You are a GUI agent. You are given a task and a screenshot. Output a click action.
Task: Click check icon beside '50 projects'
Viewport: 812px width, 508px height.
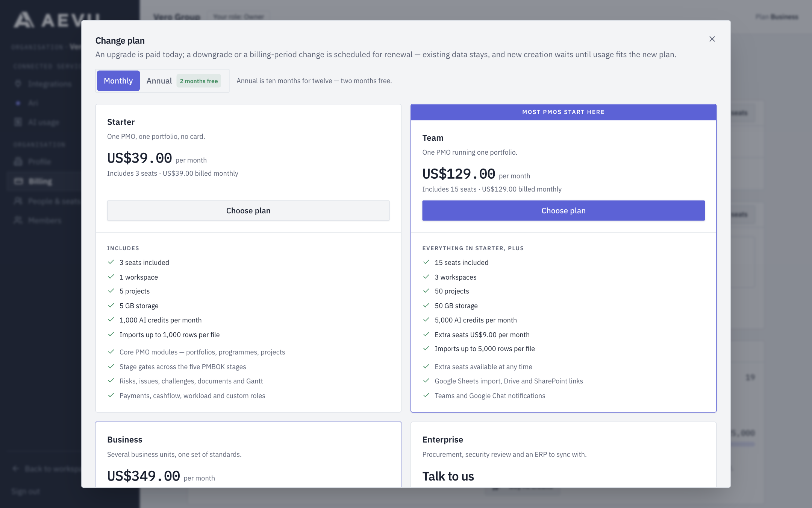[x=426, y=291]
